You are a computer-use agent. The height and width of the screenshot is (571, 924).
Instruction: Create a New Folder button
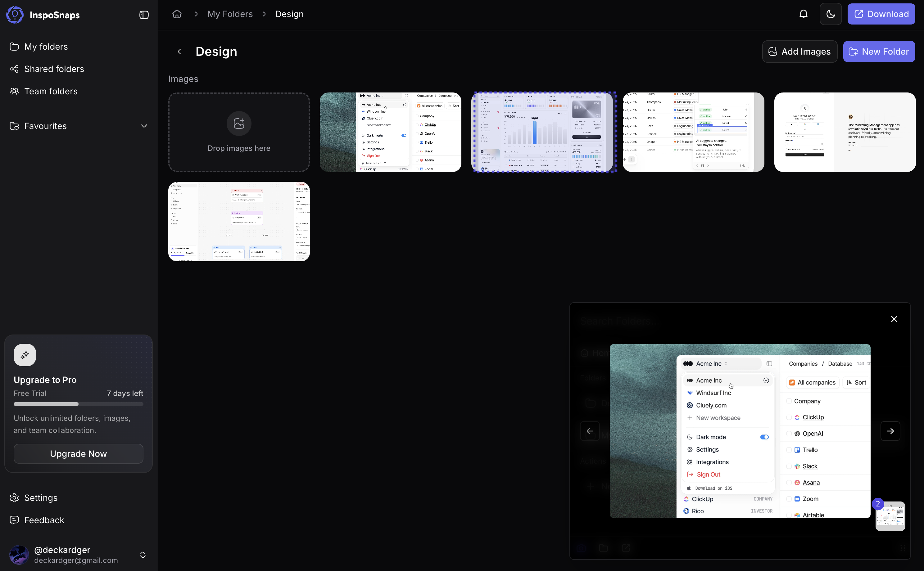coord(879,52)
